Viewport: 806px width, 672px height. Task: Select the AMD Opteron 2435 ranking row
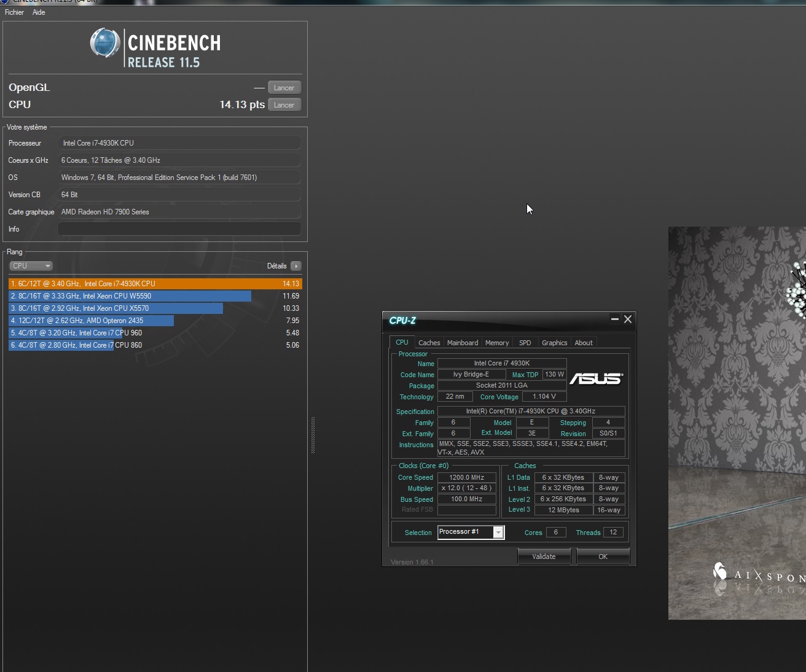point(155,321)
